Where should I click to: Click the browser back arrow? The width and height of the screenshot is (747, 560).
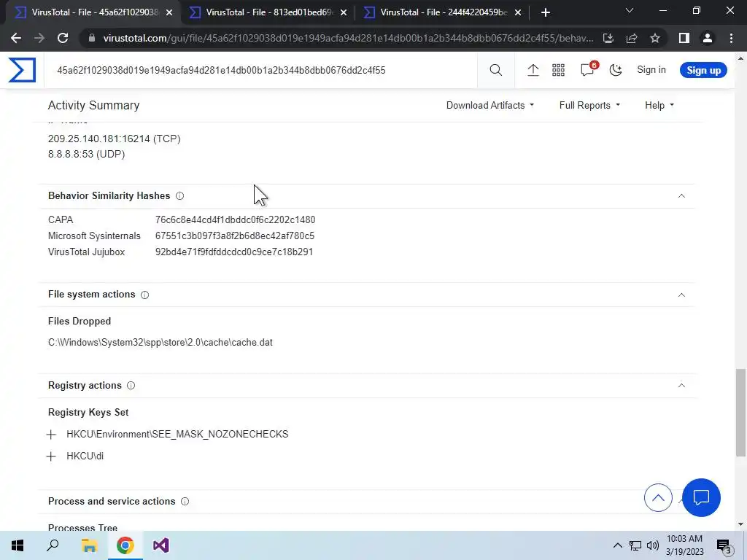pyautogui.click(x=16, y=38)
